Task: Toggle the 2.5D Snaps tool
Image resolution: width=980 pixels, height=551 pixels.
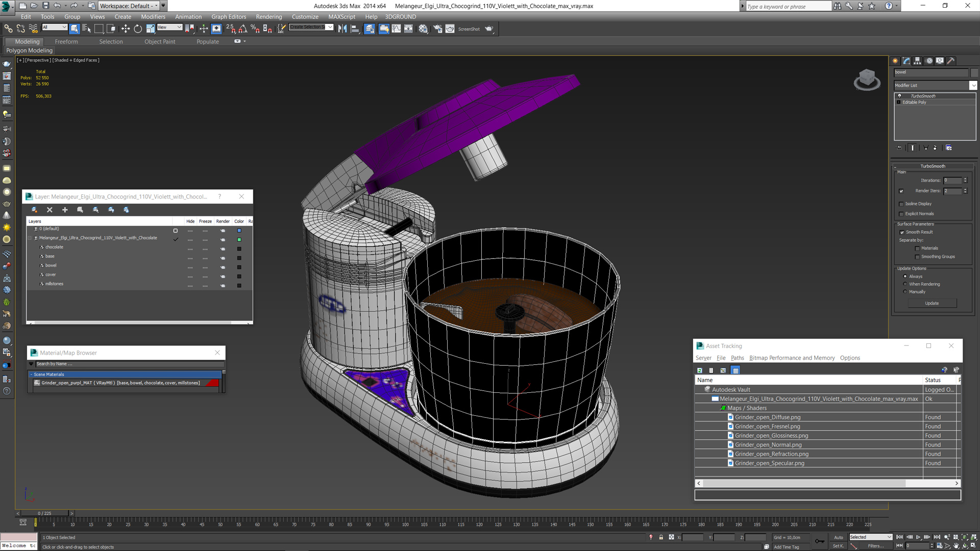Action: pos(231,29)
